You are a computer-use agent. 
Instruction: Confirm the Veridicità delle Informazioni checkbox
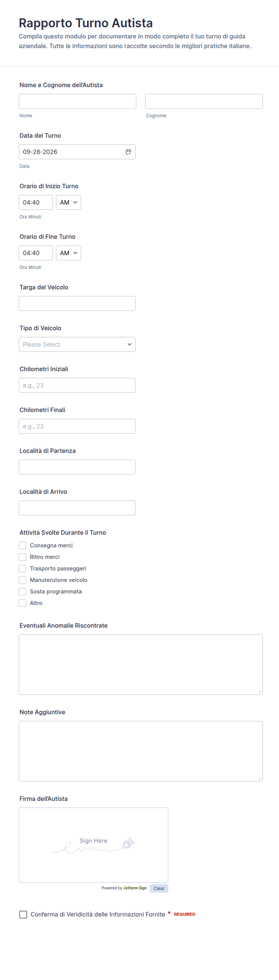(x=23, y=914)
